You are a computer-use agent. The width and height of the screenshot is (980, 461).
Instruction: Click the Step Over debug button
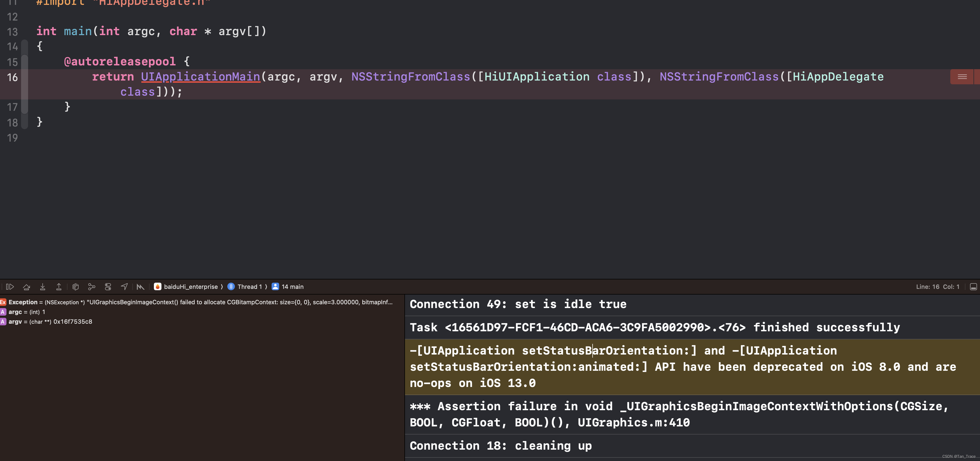pyautogui.click(x=27, y=287)
